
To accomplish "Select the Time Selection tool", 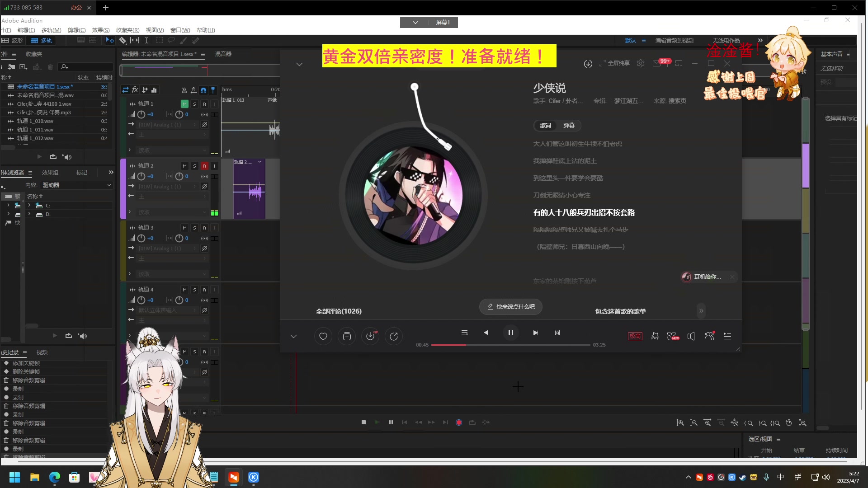I will click(146, 41).
